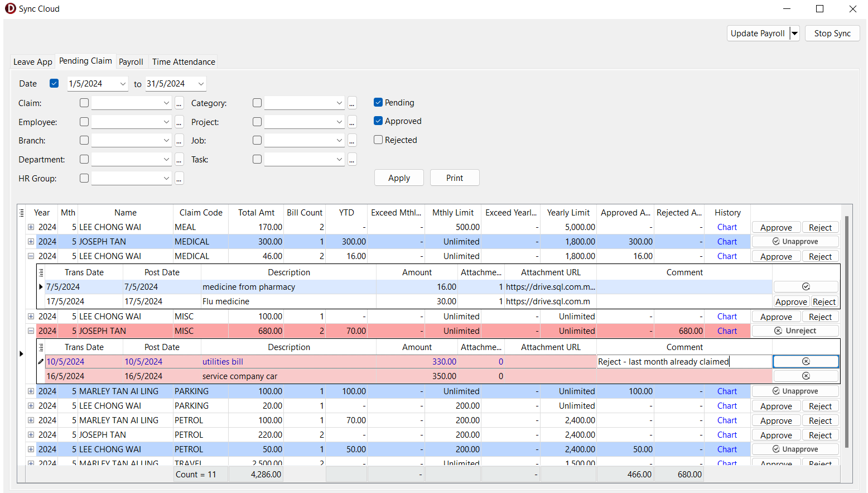The height and width of the screenshot is (493, 868).
Task: Click approve check icon for medicine from pharmacy
Action: tap(806, 286)
